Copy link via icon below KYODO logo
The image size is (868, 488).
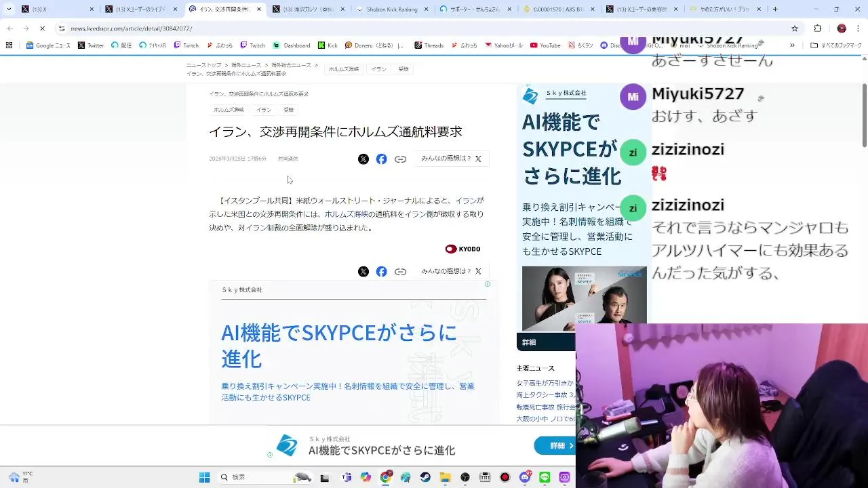[x=401, y=271]
